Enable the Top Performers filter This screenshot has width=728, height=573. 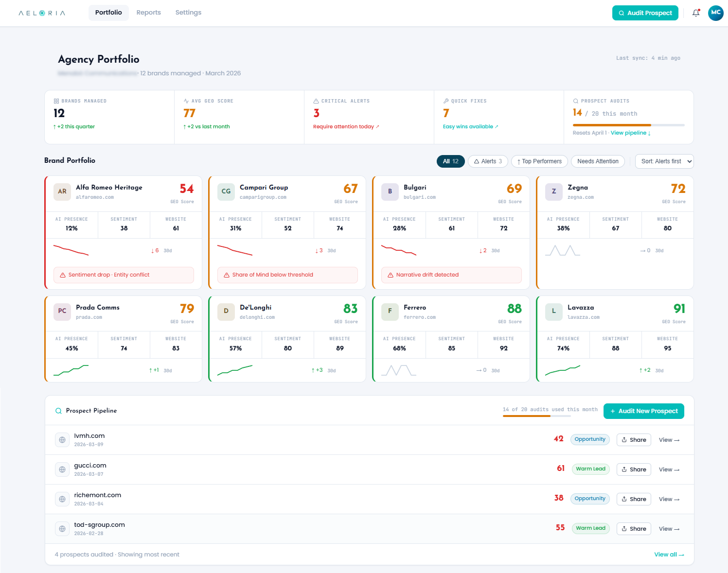[539, 161]
